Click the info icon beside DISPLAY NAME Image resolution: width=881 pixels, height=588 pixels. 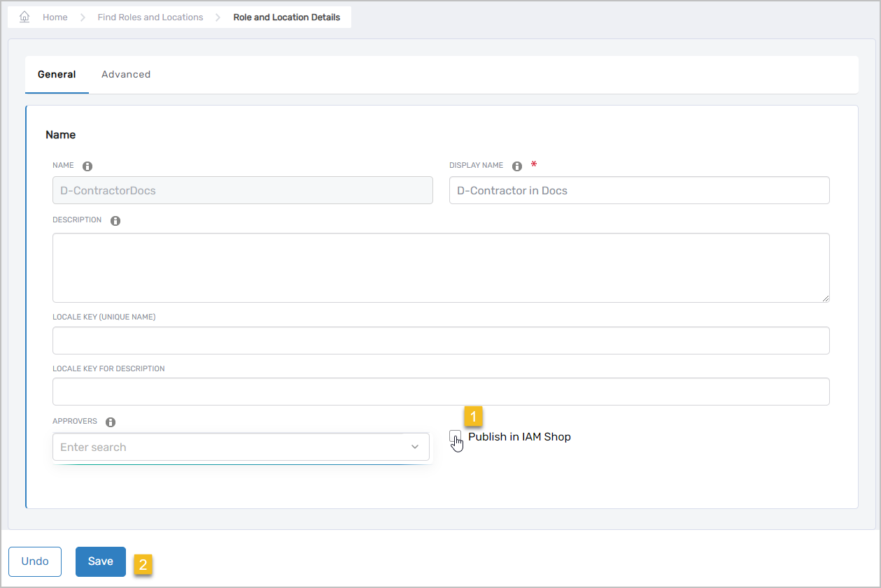tap(517, 166)
